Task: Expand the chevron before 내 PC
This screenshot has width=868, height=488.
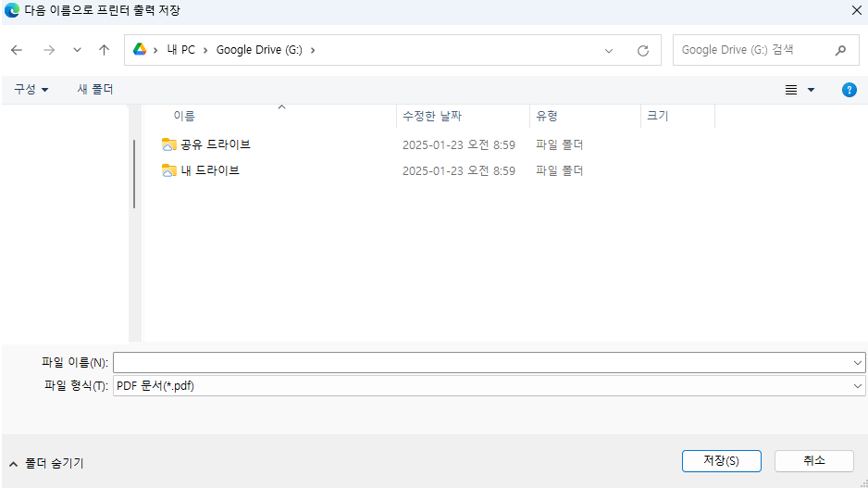Action: click(155, 50)
